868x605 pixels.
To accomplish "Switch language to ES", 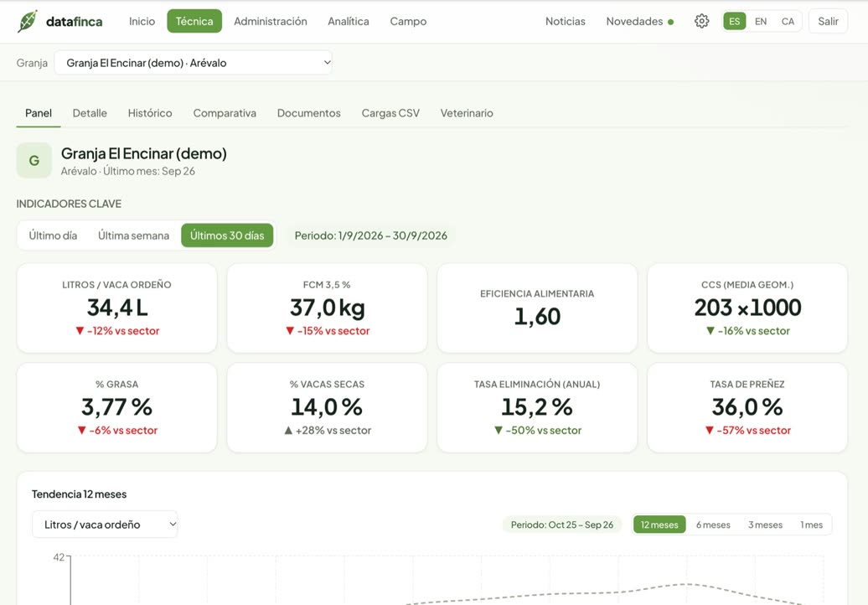I will tap(734, 21).
